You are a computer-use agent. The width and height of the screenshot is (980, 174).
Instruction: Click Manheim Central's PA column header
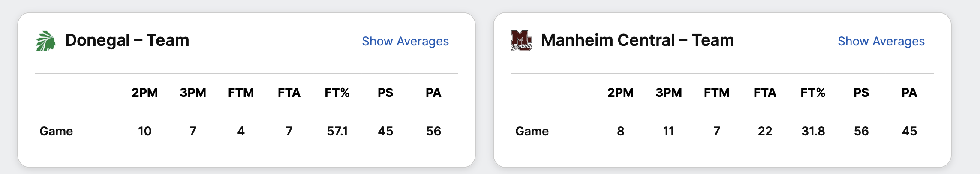click(x=909, y=93)
